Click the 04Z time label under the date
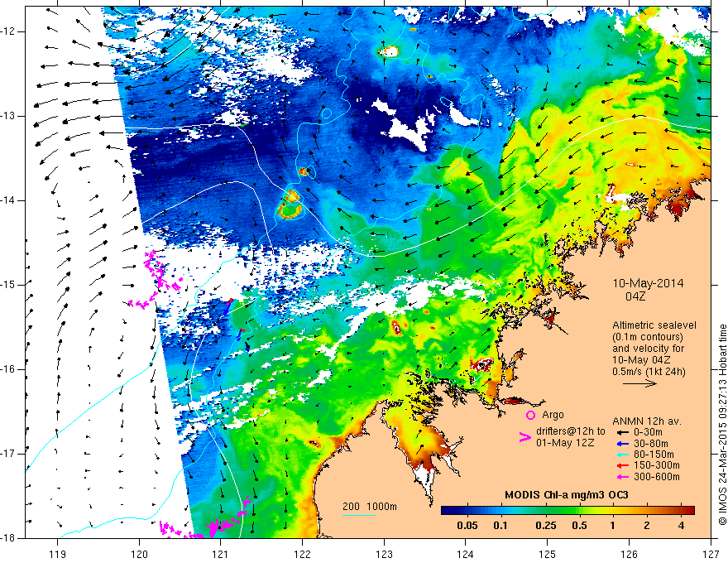728x563 pixels. coord(635,296)
